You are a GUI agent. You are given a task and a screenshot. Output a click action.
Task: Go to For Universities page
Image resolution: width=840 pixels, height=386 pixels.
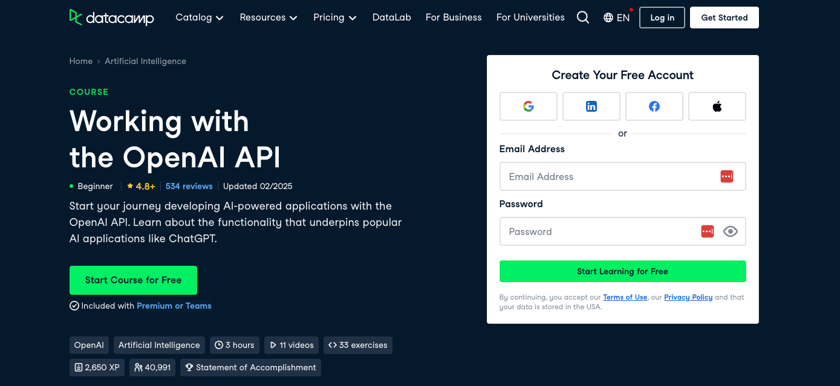(x=530, y=18)
